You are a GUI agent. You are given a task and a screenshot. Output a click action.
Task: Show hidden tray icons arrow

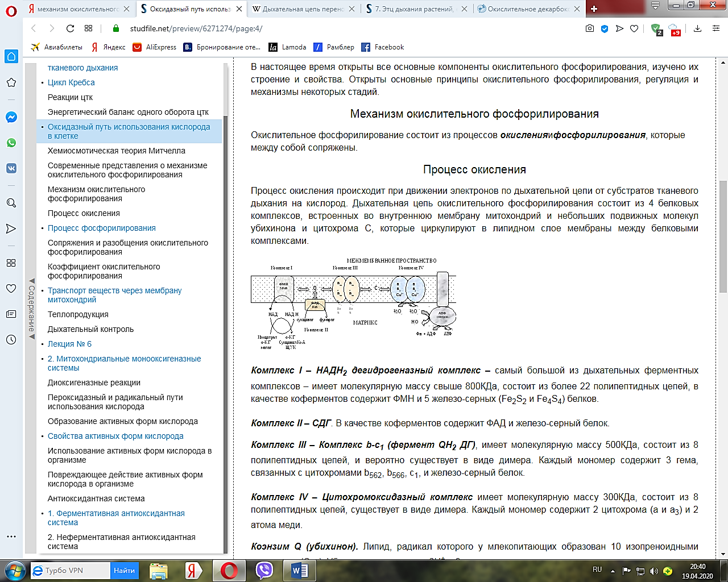tap(613, 571)
